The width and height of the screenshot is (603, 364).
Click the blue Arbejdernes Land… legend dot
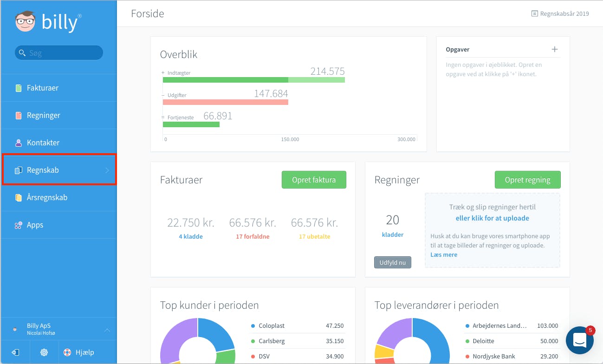coord(467,326)
